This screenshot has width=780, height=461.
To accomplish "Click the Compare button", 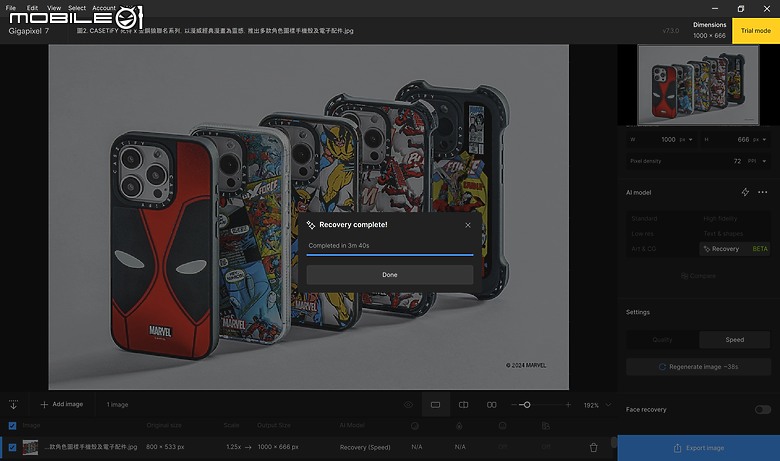I will (x=698, y=276).
